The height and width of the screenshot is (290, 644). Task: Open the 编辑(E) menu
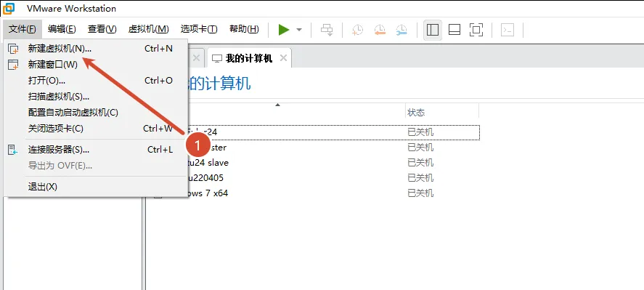point(62,29)
